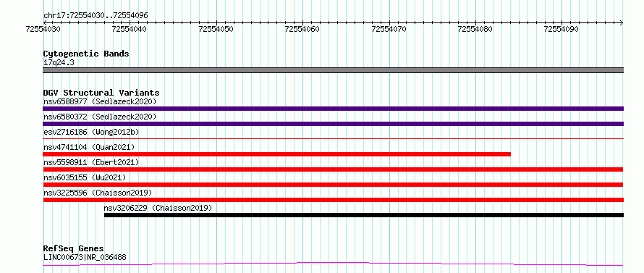Click variant label nsv6035155 (Wu2021)
The height and width of the screenshot is (273, 644).
pos(84,177)
